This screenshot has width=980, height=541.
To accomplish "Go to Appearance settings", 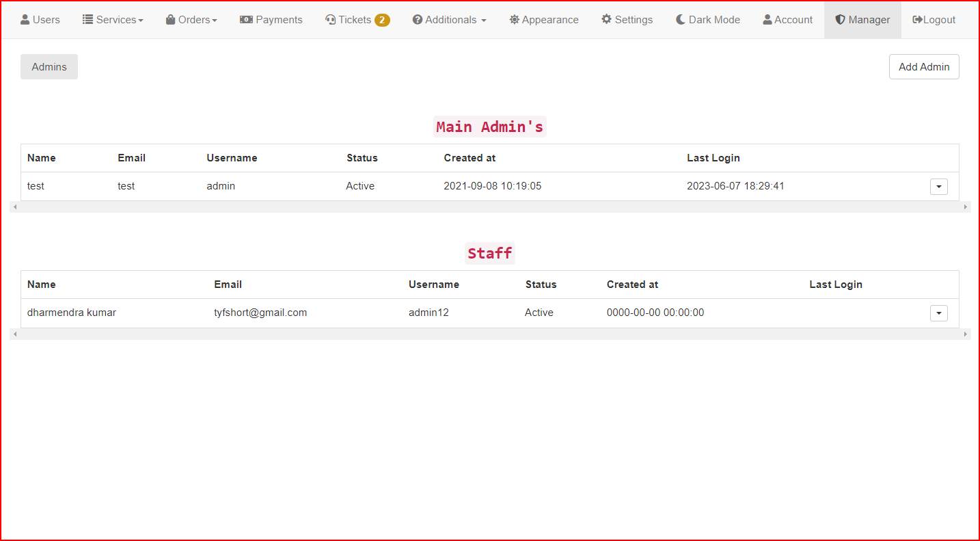I will click(544, 20).
